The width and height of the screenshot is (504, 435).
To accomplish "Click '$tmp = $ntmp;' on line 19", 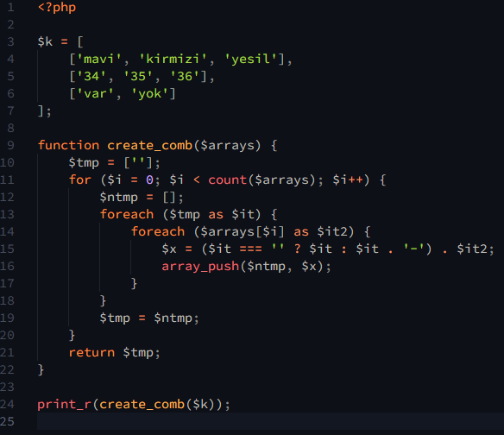I will (149, 318).
